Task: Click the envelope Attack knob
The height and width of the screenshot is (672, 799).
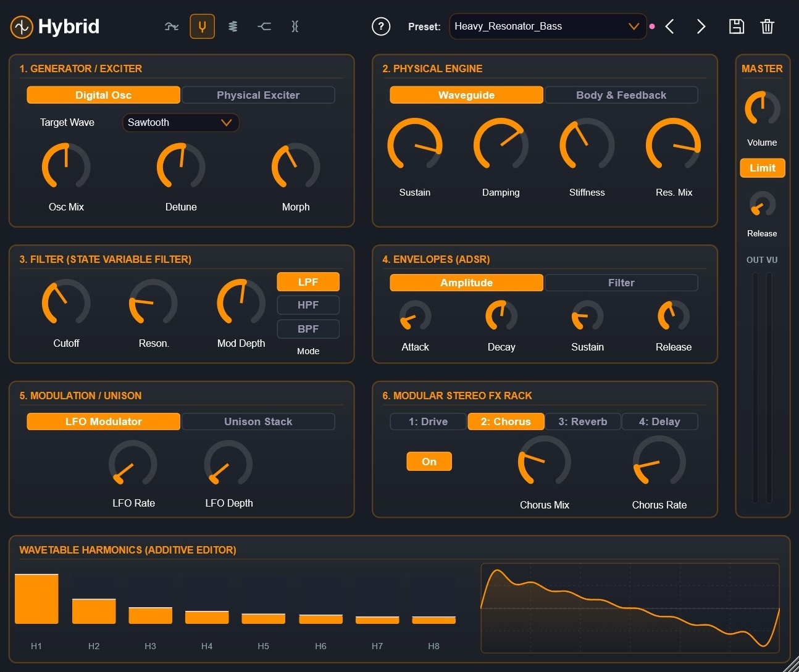Action: pos(415,316)
